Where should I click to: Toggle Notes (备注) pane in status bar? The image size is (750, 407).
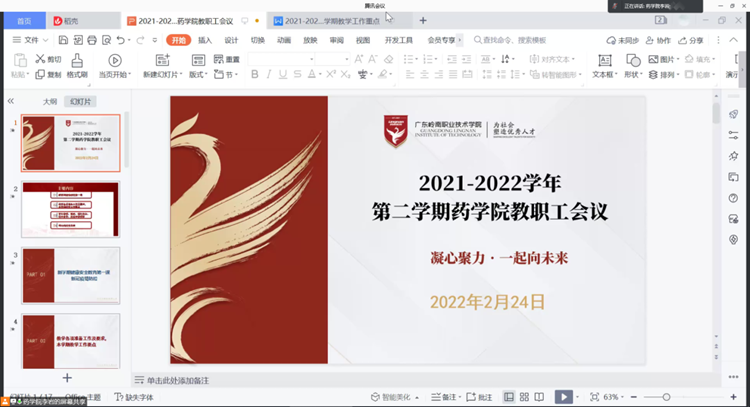tap(446, 397)
